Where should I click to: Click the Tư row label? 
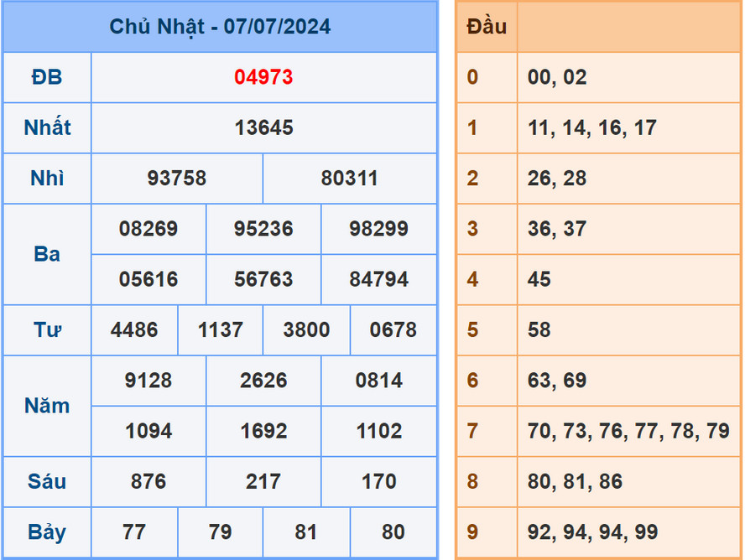(x=47, y=329)
